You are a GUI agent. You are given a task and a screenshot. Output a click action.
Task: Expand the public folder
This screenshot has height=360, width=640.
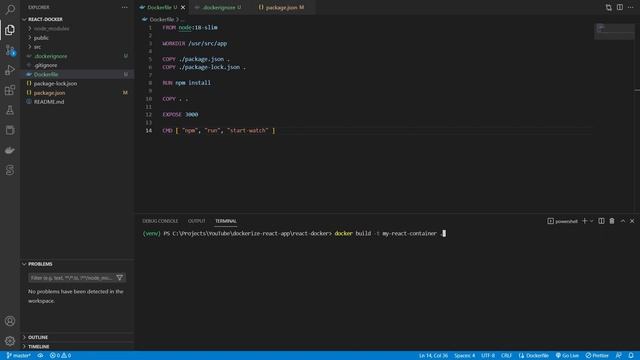41,38
